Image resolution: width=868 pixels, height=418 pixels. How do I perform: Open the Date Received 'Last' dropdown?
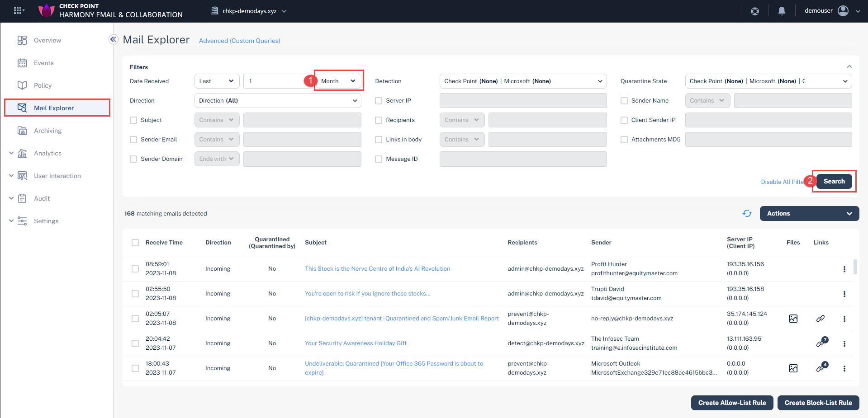[217, 81]
